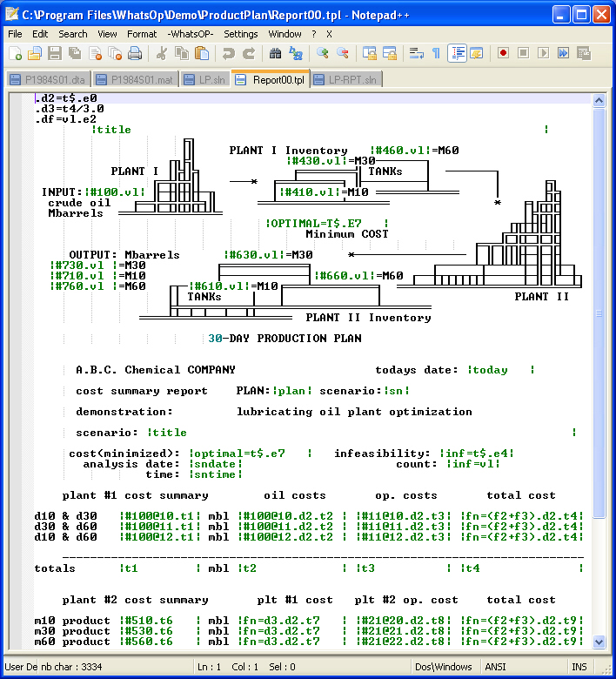Switch to the P1984S01.mat tab
The width and height of the screenshot is (616, 679).
135,80
